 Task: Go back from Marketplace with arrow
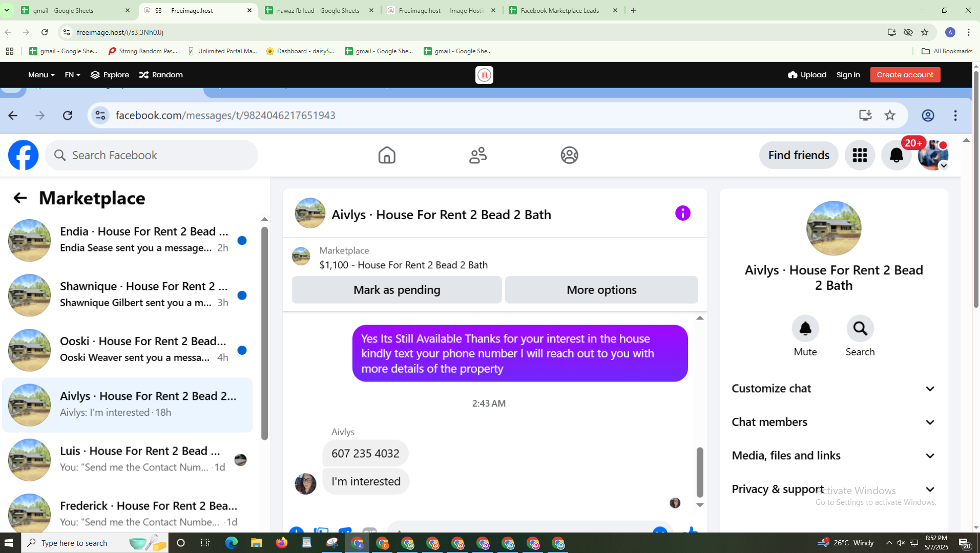coord(20,198)
